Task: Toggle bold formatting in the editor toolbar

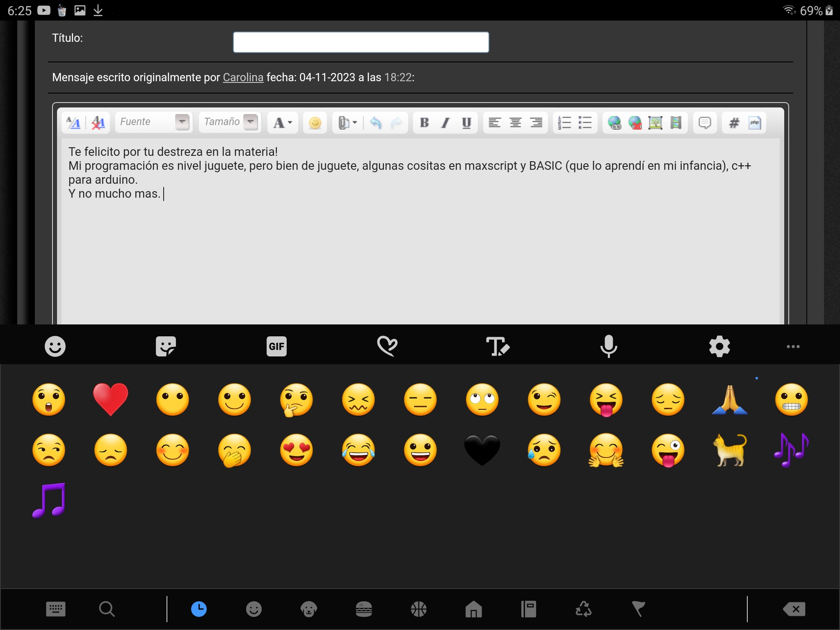Action: click(425, 123)
